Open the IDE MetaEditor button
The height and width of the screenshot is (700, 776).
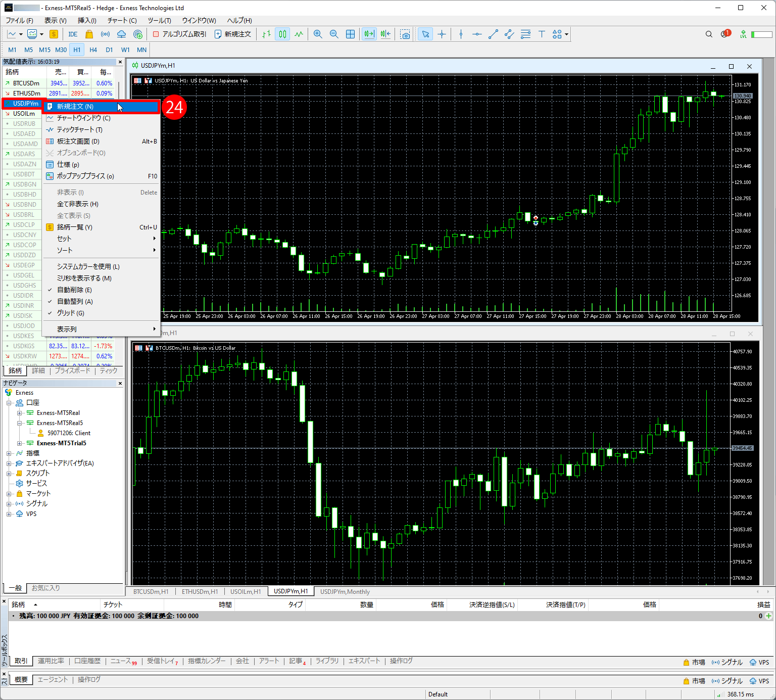[x=73, y=34]
